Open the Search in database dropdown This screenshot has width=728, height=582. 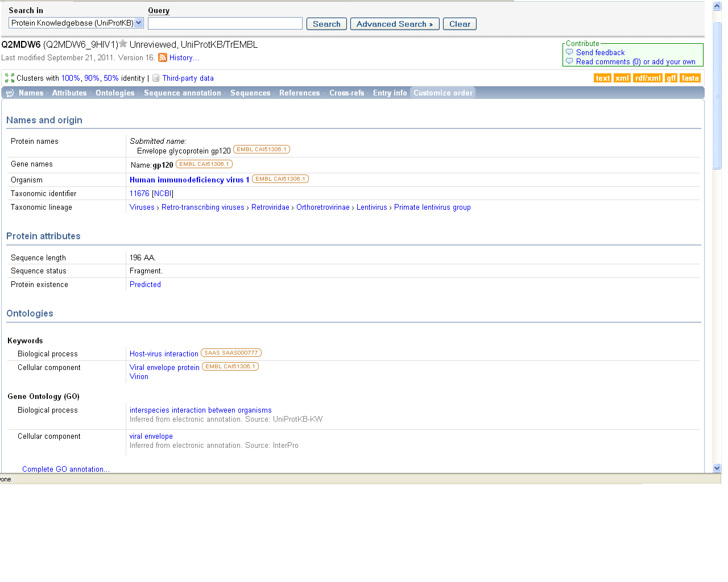[x=139, y=23]
